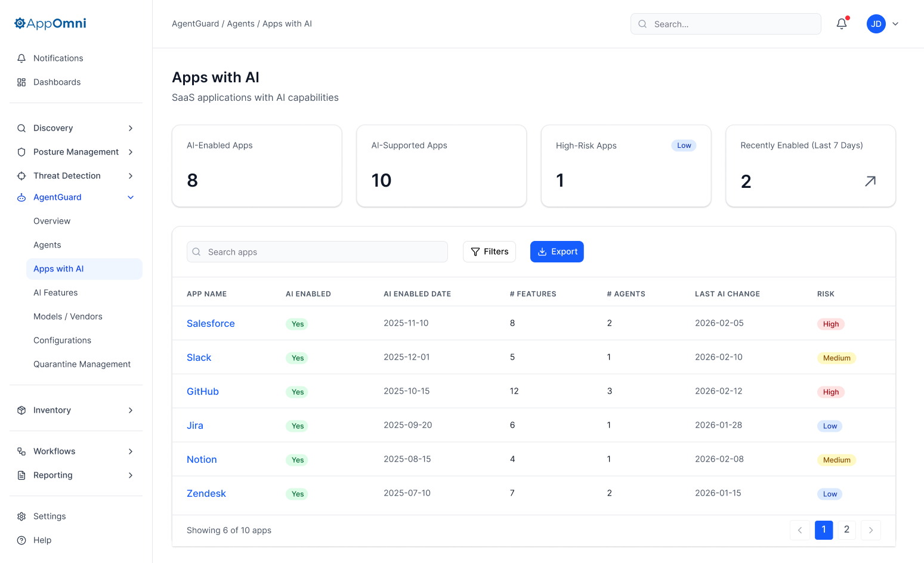Collapse the AgentGuard section

pos(131,197)
